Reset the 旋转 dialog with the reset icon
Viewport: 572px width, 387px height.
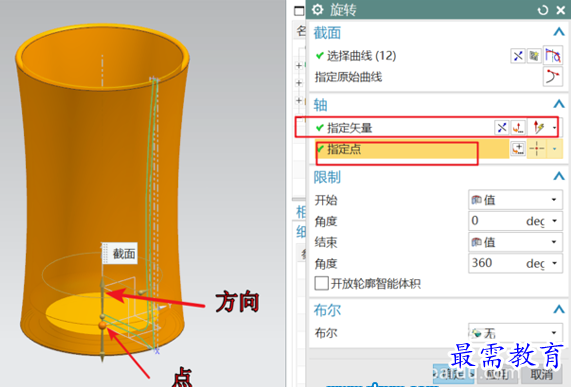(543, 10)
